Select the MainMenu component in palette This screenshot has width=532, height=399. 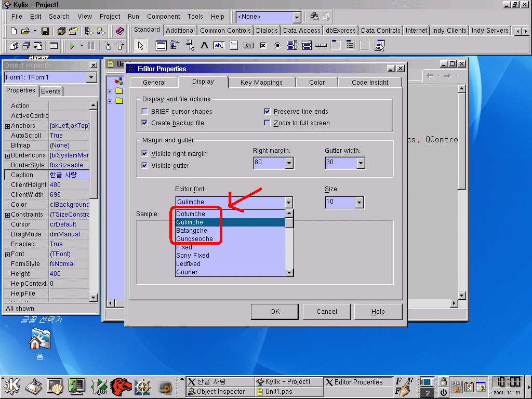point(175,45)
